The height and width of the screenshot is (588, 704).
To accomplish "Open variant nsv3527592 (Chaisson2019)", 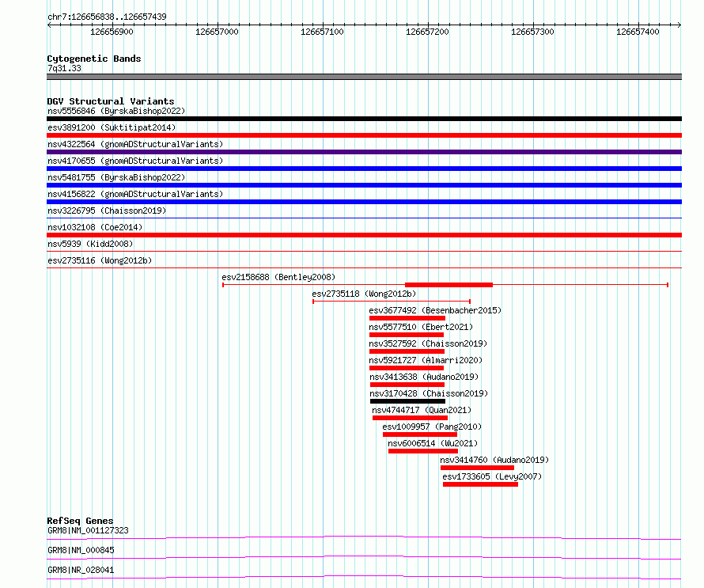I will [x=428, y=343].
